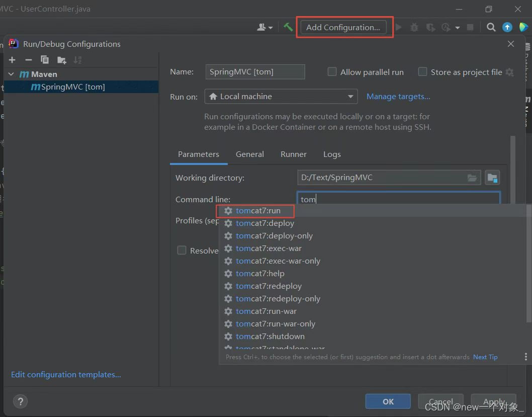Open Search Everywhere magnifier icon

pyautogui.click(x=491, y=27)
